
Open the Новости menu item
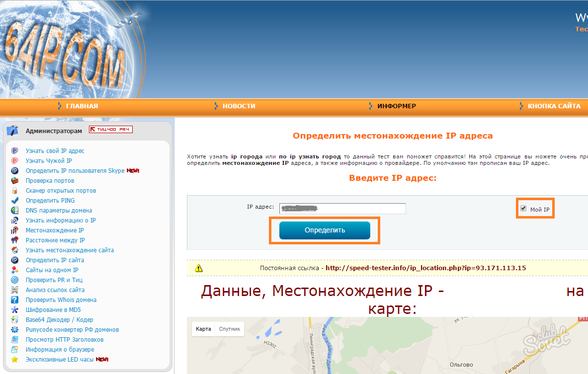[x=239, y=106]
